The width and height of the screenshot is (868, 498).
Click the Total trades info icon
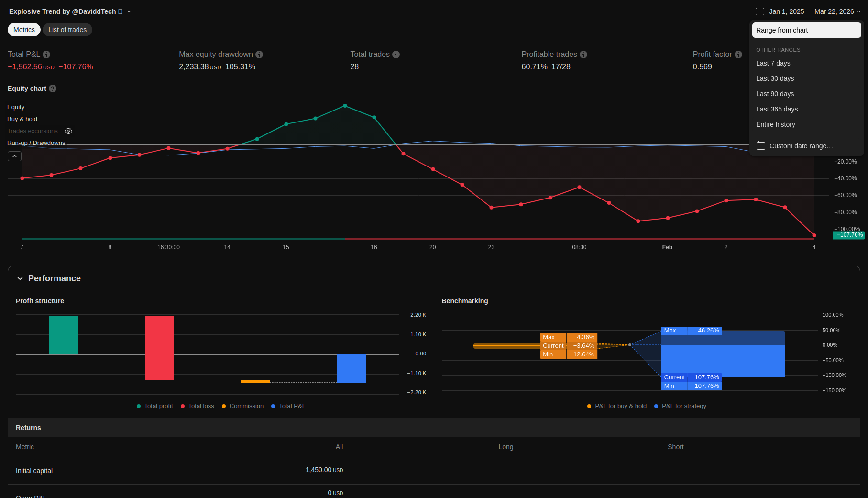pyautogui.click(x=396, y=55)
